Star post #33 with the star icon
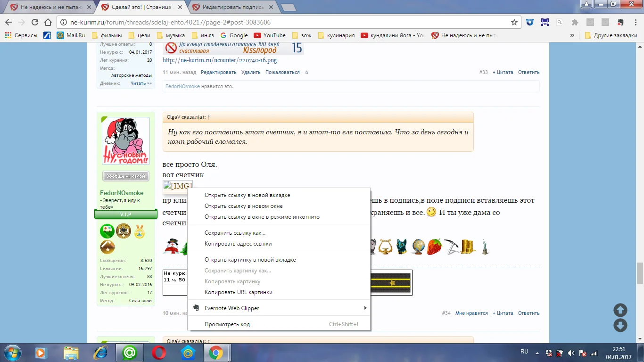 coord(306,73)
